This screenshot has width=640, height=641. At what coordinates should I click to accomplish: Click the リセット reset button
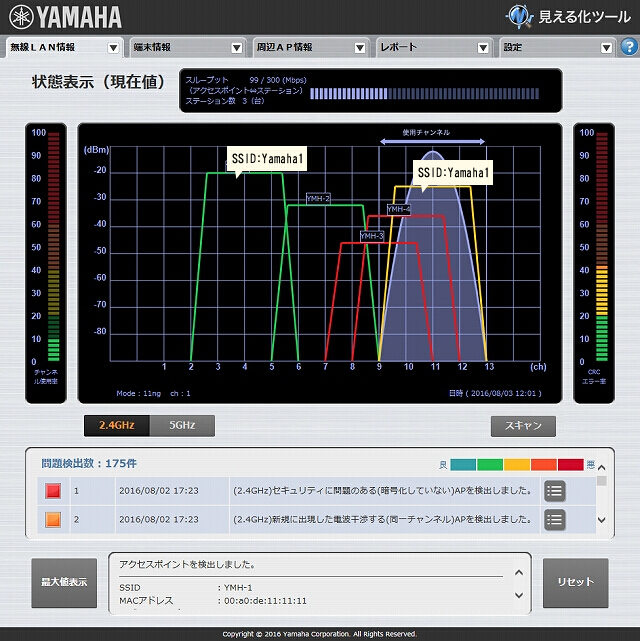click(x=575, y=583)
